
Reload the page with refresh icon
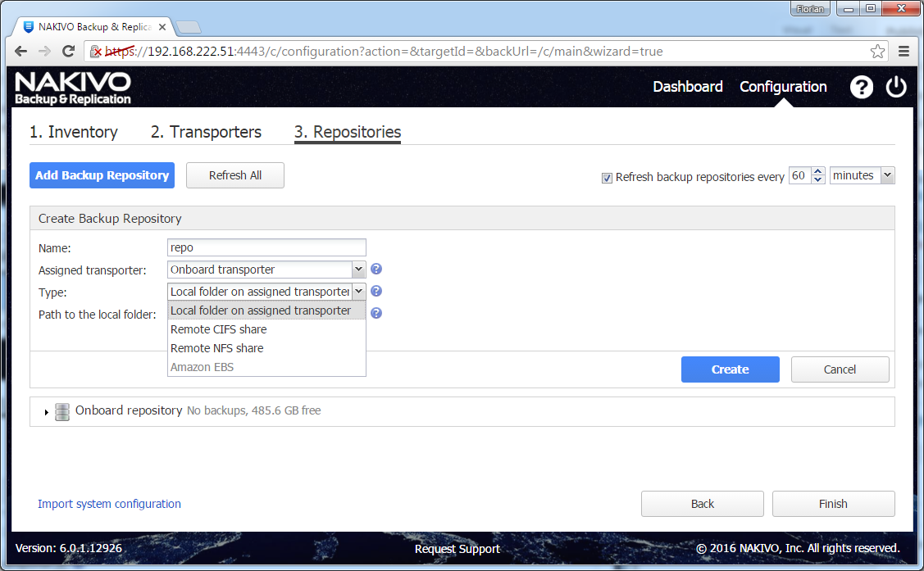(68, 52)
